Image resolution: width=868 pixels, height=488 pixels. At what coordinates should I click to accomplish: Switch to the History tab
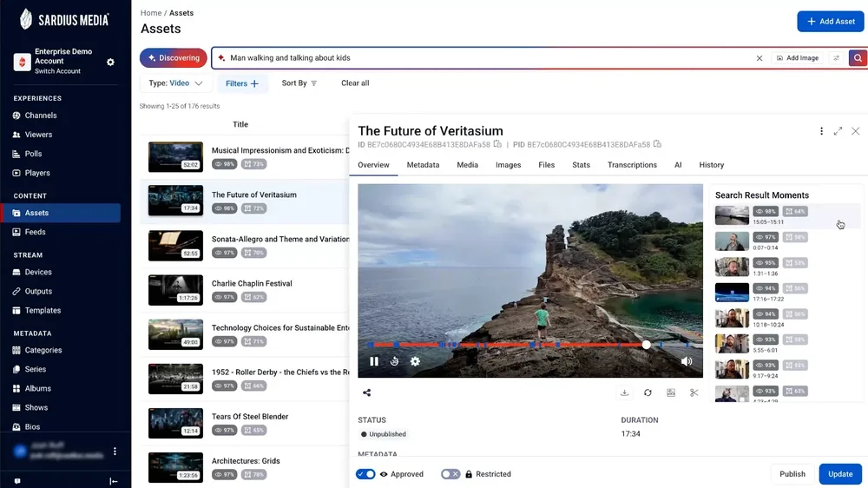click(x=712, y=165)
